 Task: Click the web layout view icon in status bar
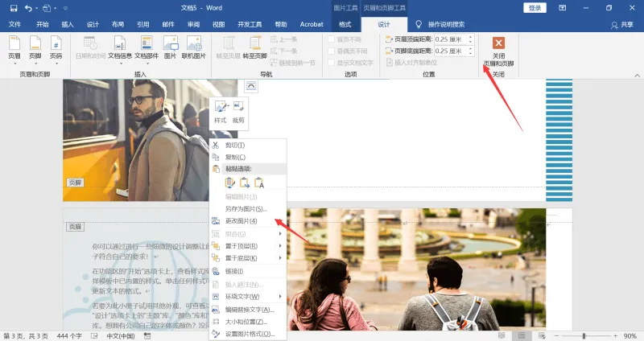542,335
